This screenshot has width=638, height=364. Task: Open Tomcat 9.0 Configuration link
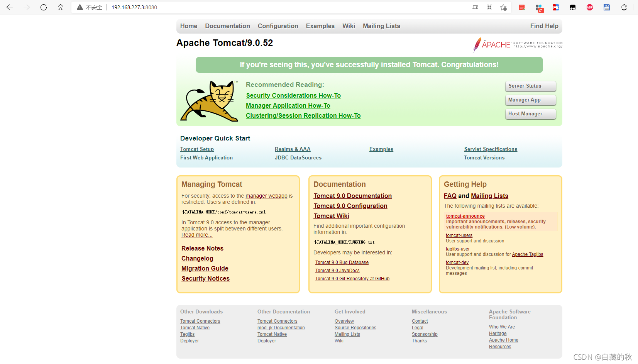[350, 206]
